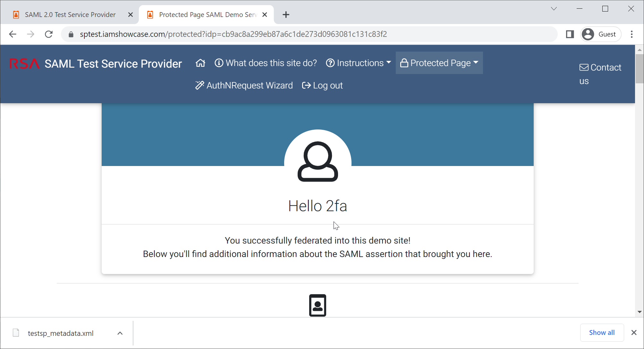Click the user avatar profile picture
The width and height of the screenshot is (644, 349).
point(318,162)
